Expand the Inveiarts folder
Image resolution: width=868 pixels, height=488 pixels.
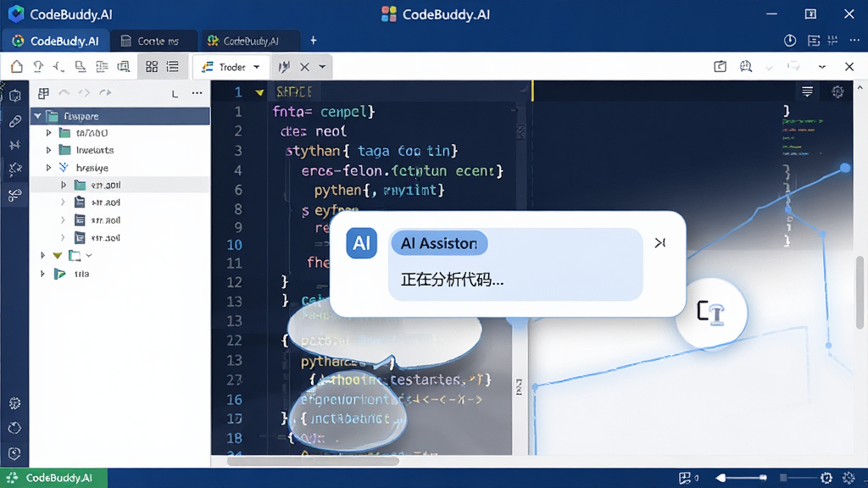[48, 150]
